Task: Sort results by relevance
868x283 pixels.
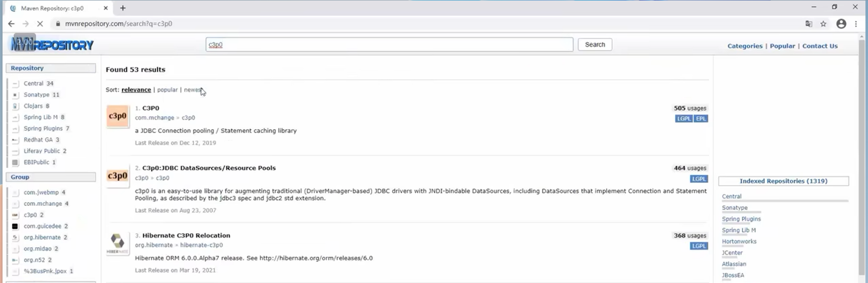Action: point(136,90)
